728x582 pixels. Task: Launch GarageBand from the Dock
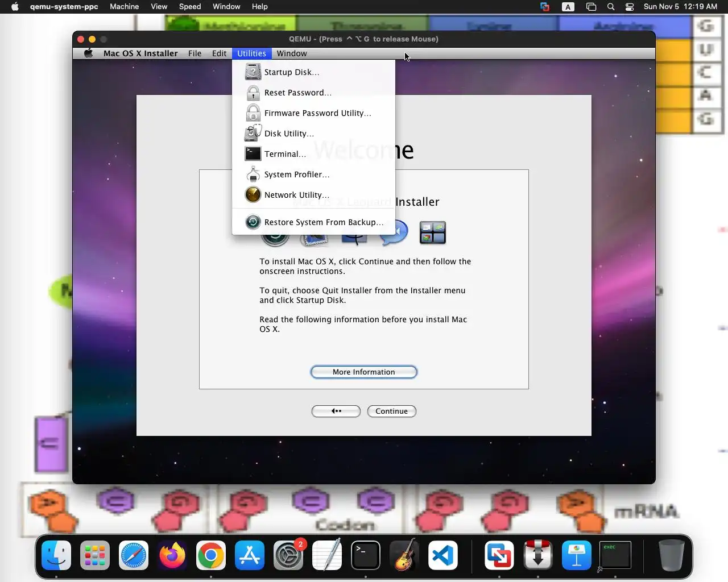pyautogui.click(x=404, y=555)
